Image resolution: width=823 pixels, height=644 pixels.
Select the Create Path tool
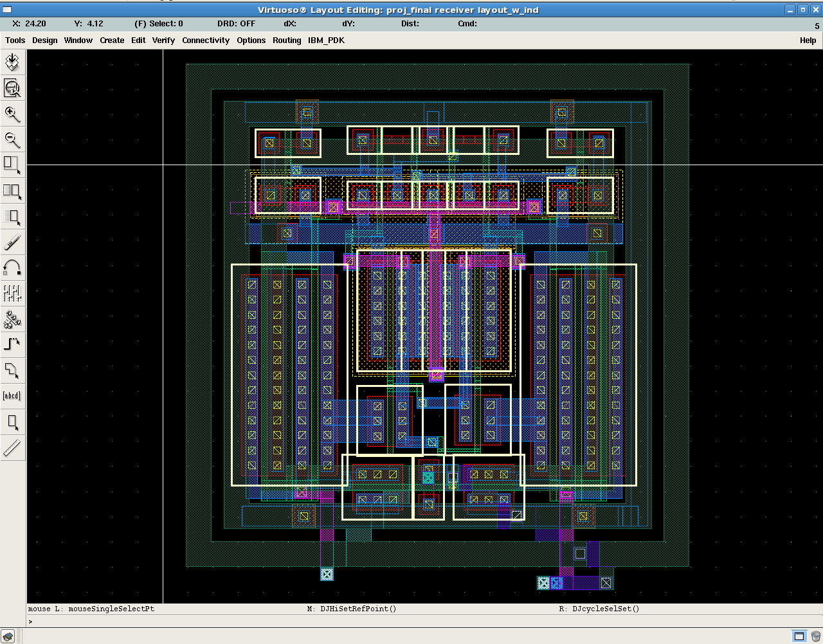12,344
